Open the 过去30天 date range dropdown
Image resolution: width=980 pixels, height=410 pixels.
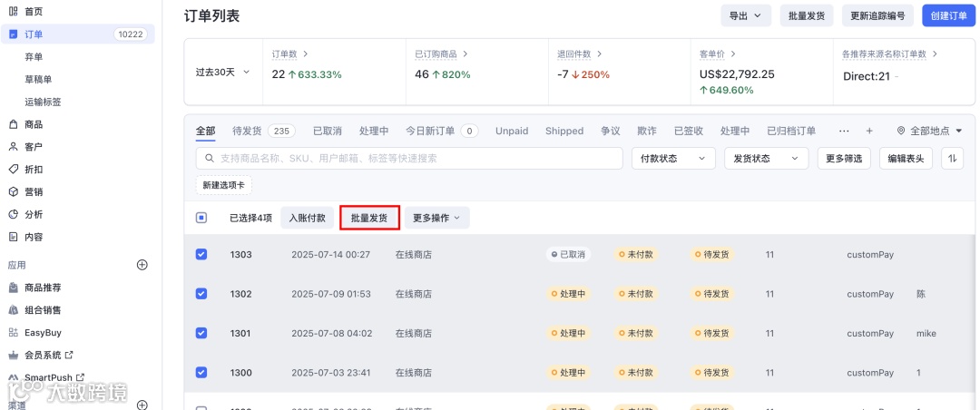coord(222,72)
